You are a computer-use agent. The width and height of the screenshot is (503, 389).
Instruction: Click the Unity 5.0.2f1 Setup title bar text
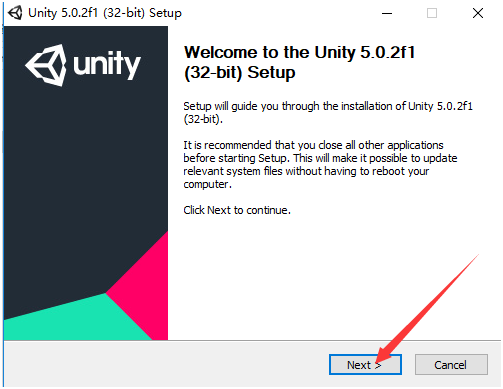pos(105,13)
